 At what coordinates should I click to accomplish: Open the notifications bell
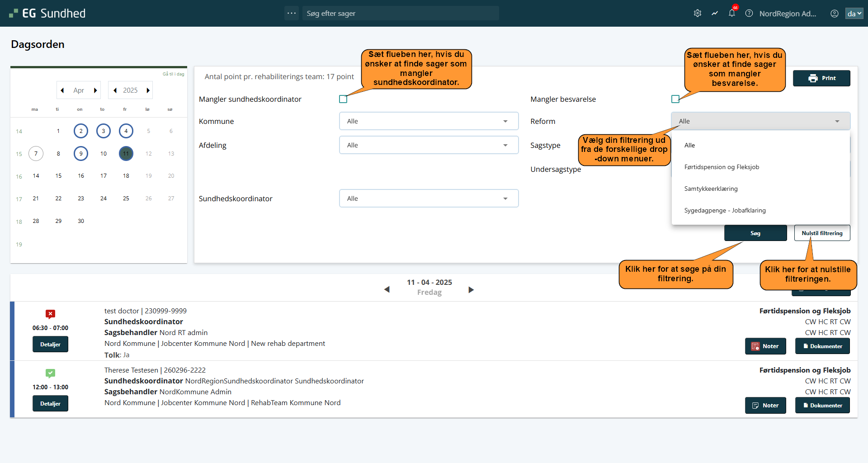[x=732, y=14]
